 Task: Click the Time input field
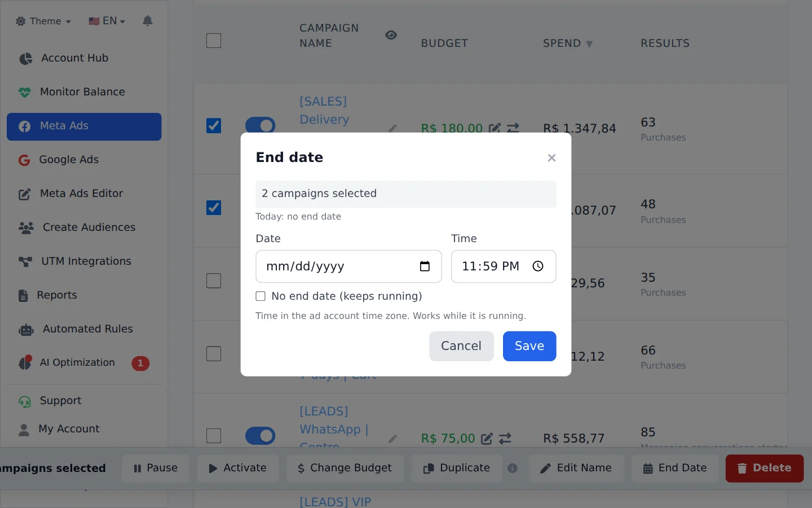click(x=504, y=266)
